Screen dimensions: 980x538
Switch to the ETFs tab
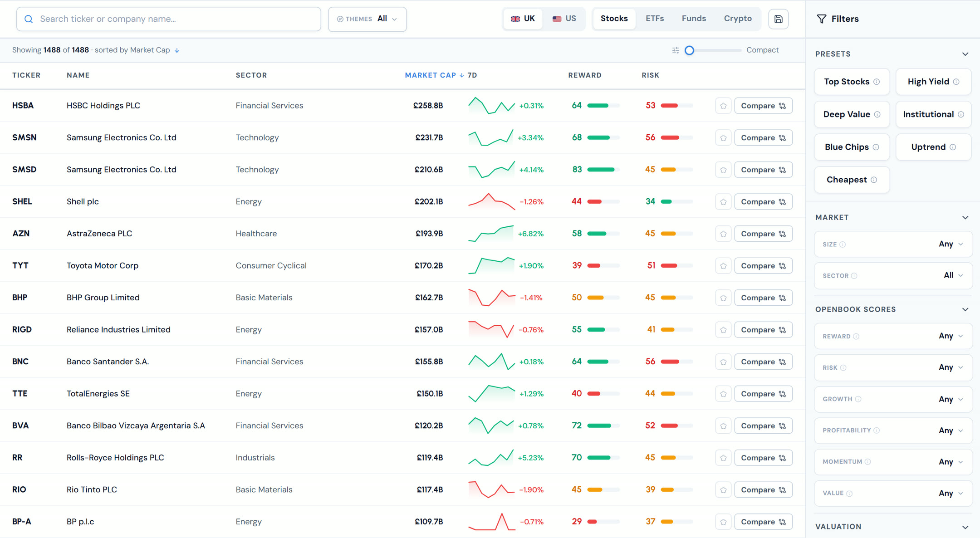coord(655,19)
